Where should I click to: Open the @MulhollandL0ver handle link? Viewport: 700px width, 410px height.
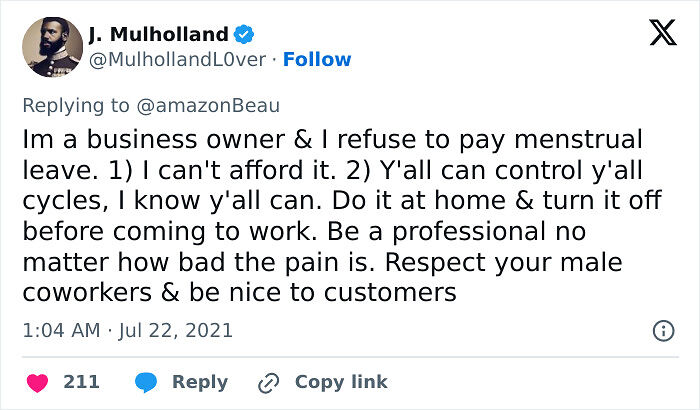coord(178,59)
